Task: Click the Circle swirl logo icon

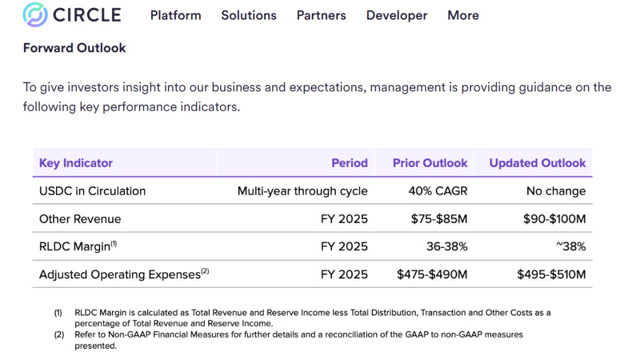Action: [34, 15]
